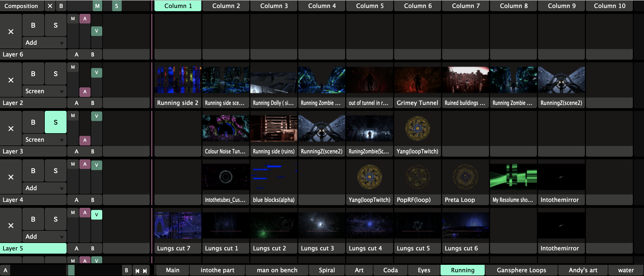
Task: Toggle Solo on Layer 3
Action: 55,122
